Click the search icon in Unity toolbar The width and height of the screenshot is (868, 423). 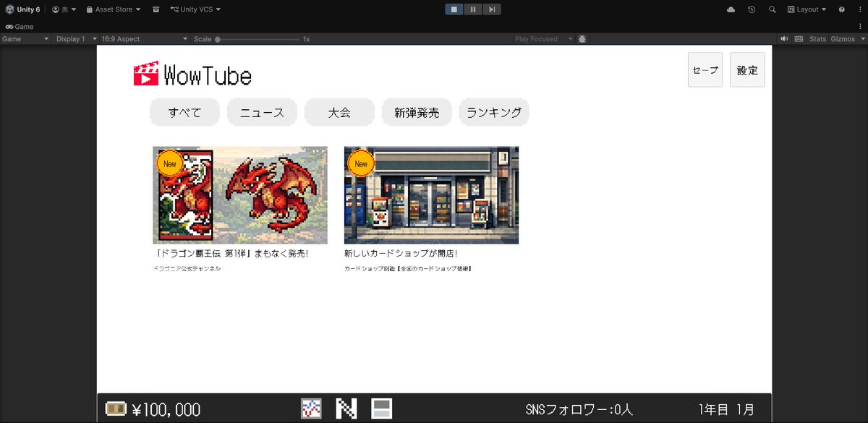[771, 9]
